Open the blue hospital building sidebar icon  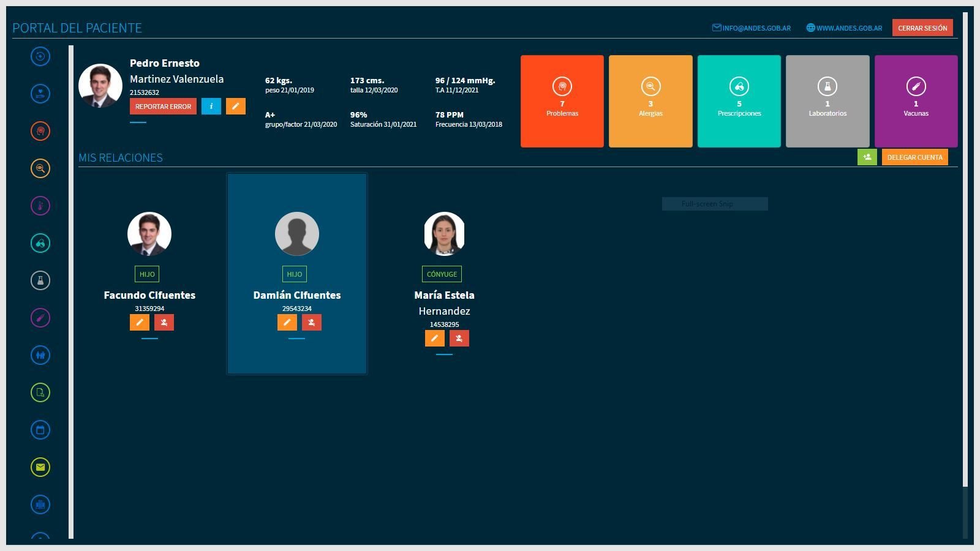(x=40, y=504)
